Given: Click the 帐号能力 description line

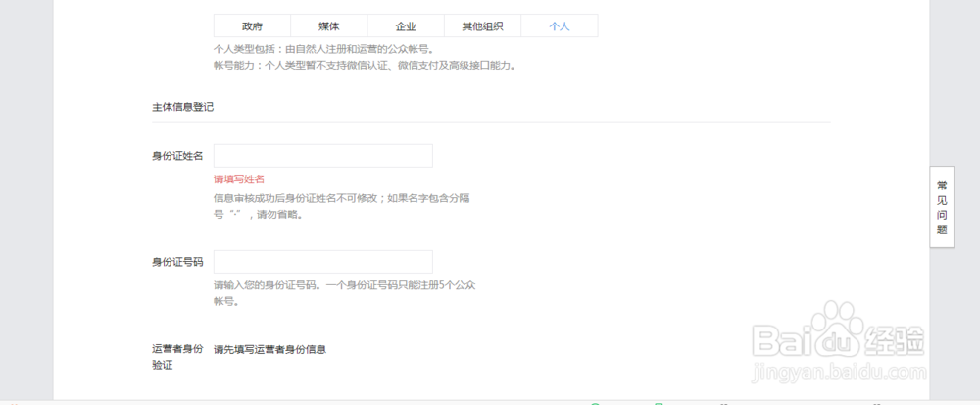Looking at the screenshot, I should pyautogui.click(x=366, y=65).
